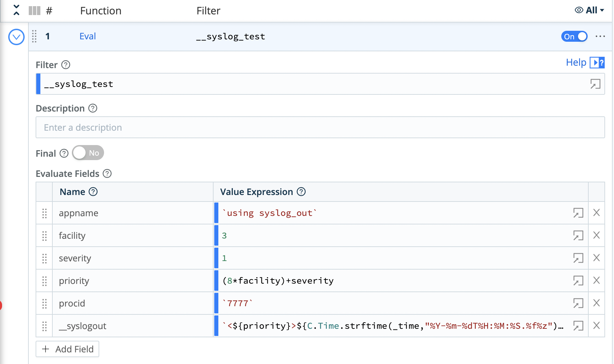Open Description help tooltip icon

tap(93, 108)
